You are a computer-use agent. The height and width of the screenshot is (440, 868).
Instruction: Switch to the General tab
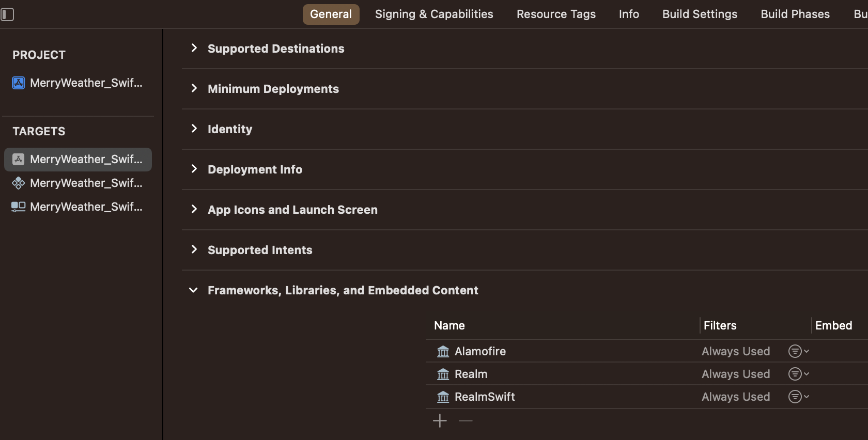pos(331,14)
